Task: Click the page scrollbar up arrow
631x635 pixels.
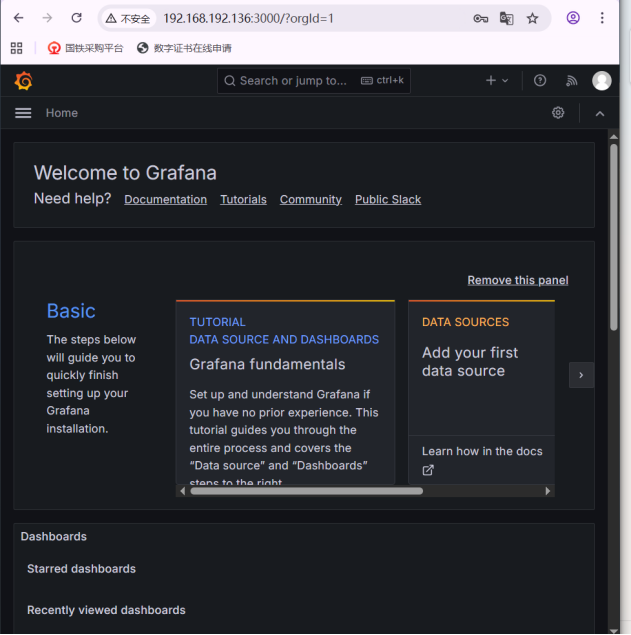Action: pyautogui.click(x=614, y=137)
